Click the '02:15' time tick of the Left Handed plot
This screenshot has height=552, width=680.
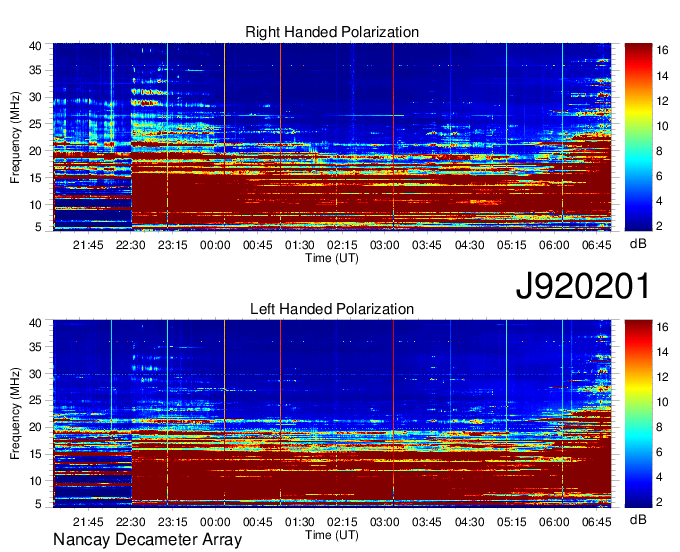pyautogui.click(x=342, y=522)
